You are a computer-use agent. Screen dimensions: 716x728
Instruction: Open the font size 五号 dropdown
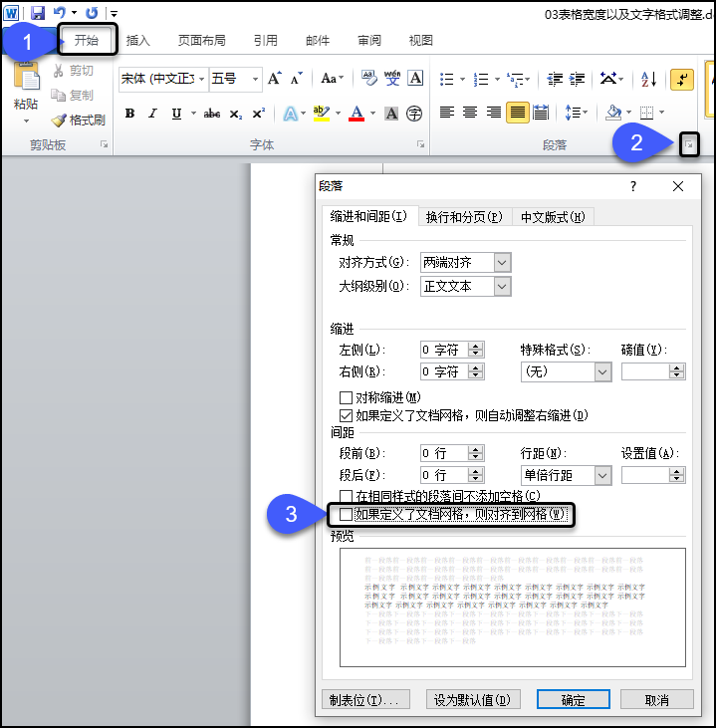click(255, 79)
